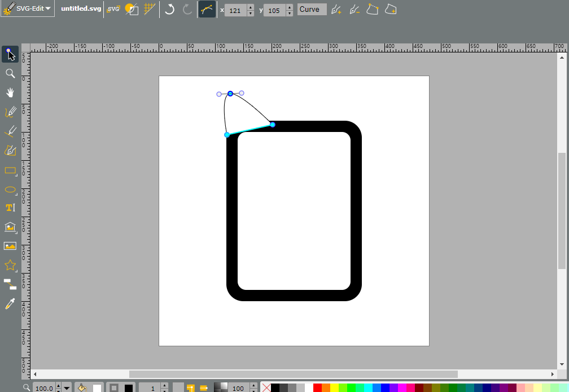The width and height of the screenshot is (569, 392).
Task: Open the Curve segment type dropdown
Action: pyautogui.click(x=312, y=10)
